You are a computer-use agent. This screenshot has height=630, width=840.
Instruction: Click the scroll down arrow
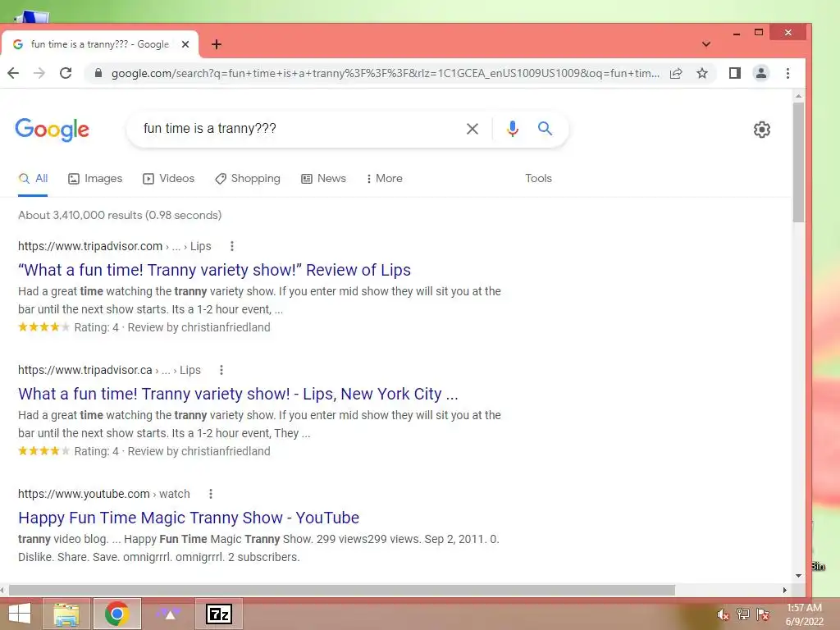click(x=798, y=576)
